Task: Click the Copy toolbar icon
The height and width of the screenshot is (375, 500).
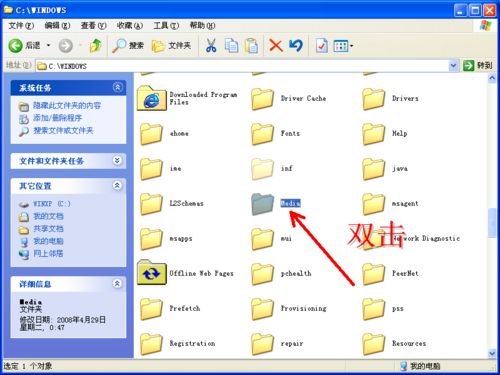Action: pyautogui.click(x=231, y=46)
